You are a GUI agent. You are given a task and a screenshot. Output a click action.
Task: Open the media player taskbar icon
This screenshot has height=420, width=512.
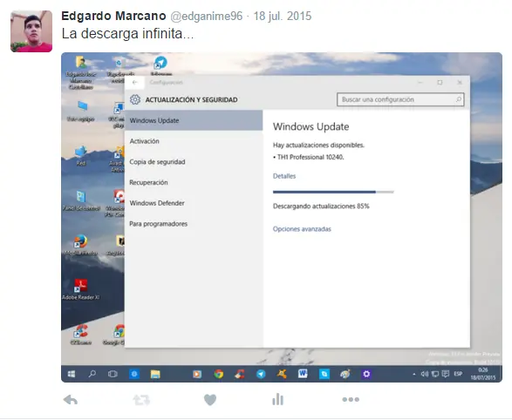pos(197,374)
